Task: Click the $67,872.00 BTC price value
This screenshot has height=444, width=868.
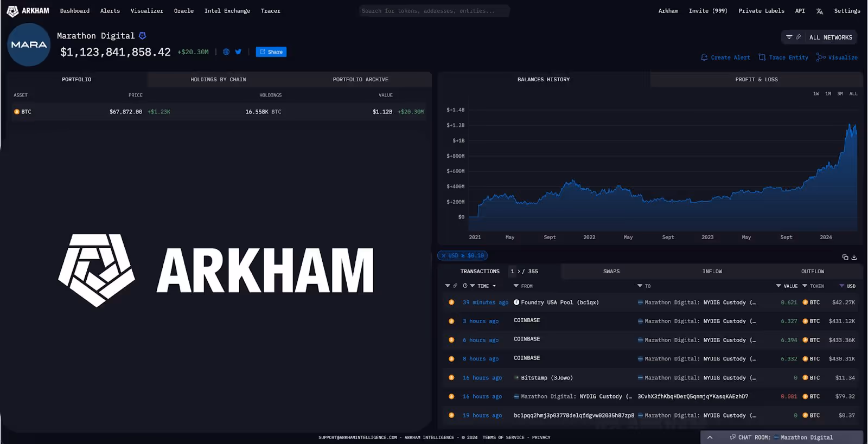Action: pyautogui.click(x=126, y=112)
